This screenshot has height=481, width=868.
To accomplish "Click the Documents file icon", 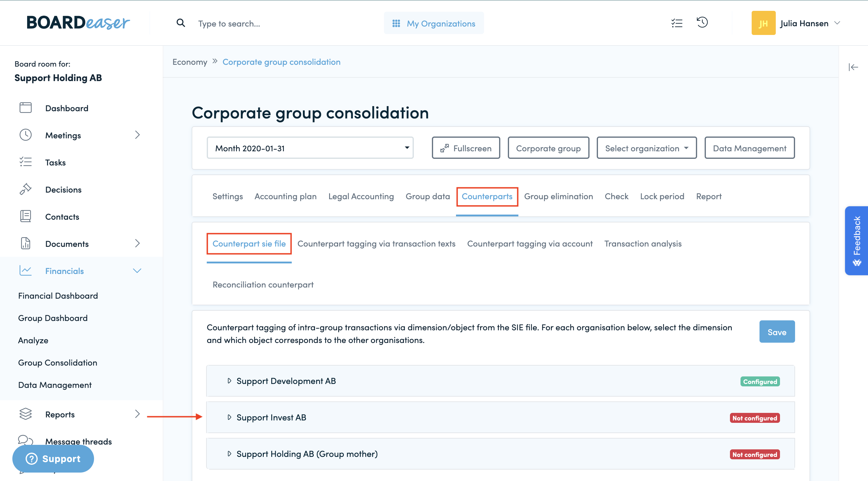I will pyautogui.click(x=26, y=243).
